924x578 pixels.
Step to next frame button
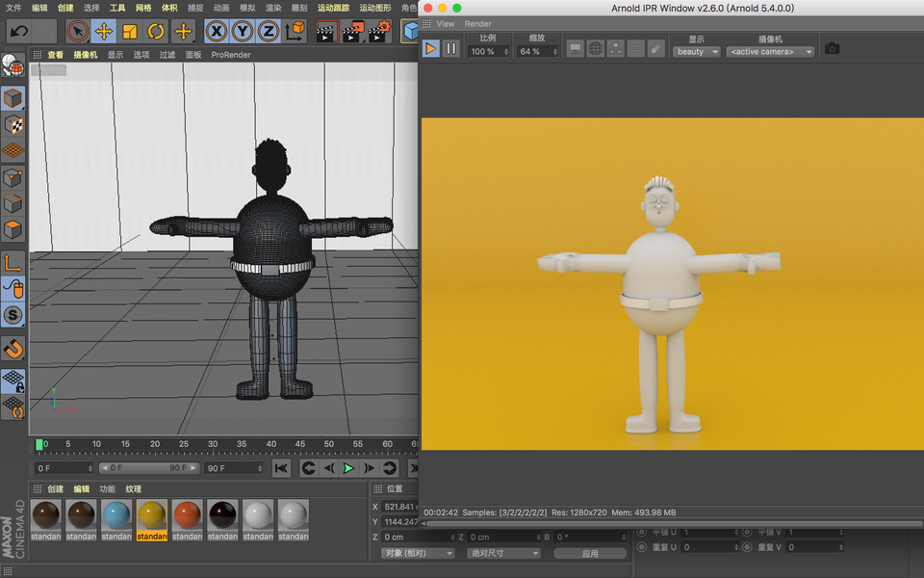(x=369, y=468)
